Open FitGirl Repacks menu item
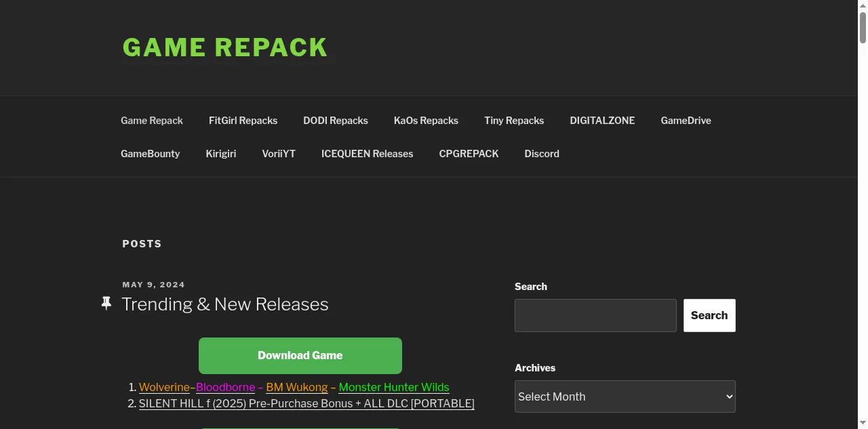This screenshot has height=429, width=868. coord(243,121)
